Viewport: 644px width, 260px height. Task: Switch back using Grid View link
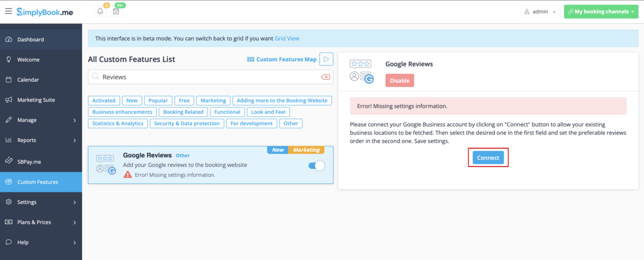[x=287, y=39]
